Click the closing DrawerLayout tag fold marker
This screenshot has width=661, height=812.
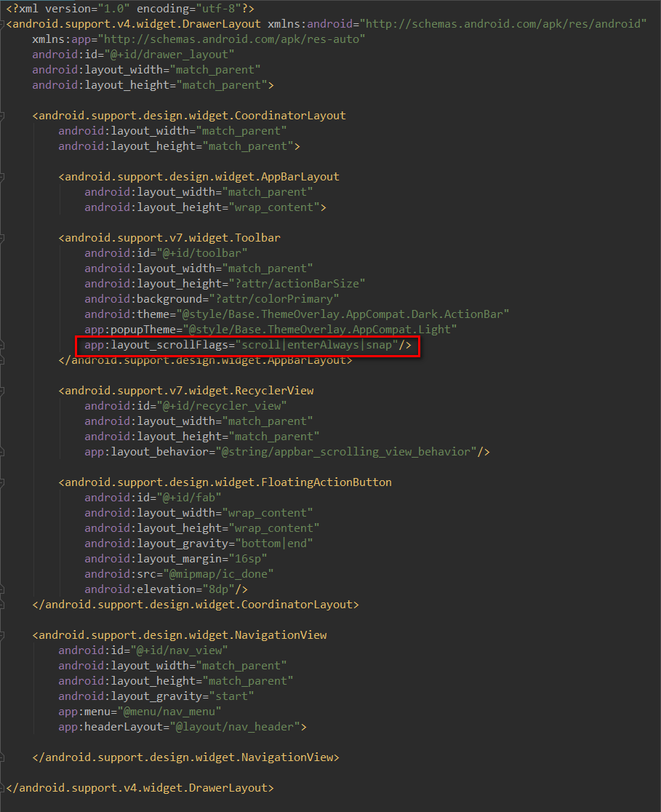[2, 788]
